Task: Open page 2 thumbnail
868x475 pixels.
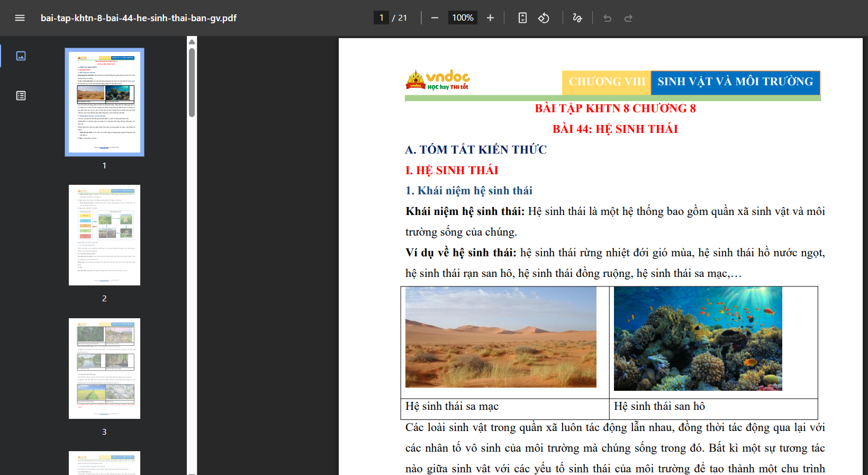Action: (104, 235)
